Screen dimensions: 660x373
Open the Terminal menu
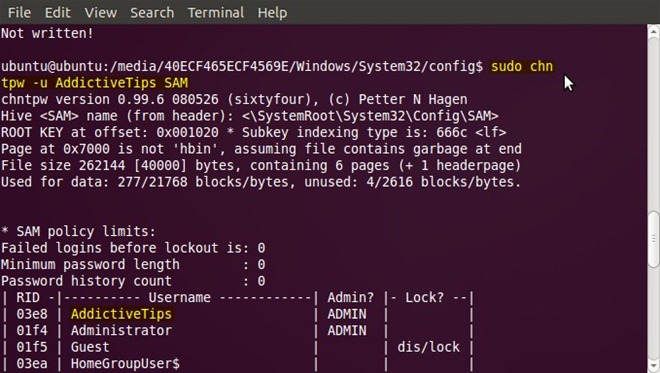tap(216, 13)
